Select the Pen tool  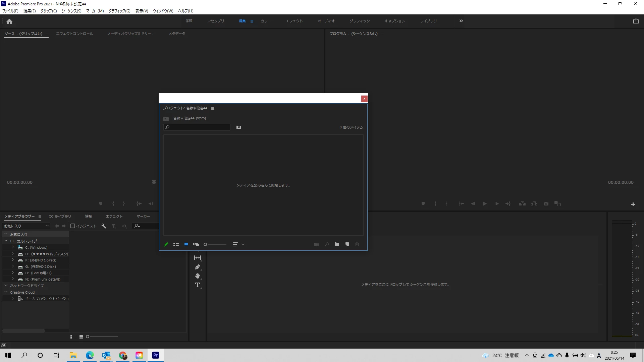(197, 267)
